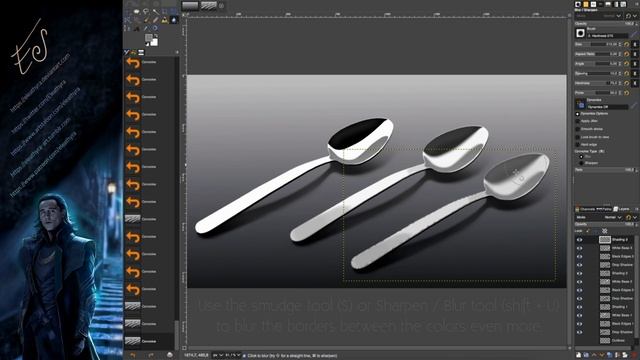This screenshot has height=360, width=640.
Task: Enable Lock brush to view checkbox
Action: point(578,137)
